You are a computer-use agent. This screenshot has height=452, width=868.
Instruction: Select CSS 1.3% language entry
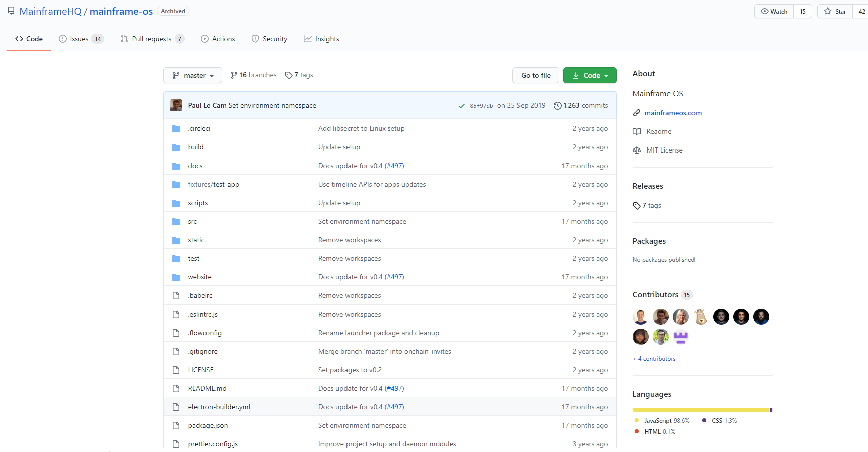point(720,421)
